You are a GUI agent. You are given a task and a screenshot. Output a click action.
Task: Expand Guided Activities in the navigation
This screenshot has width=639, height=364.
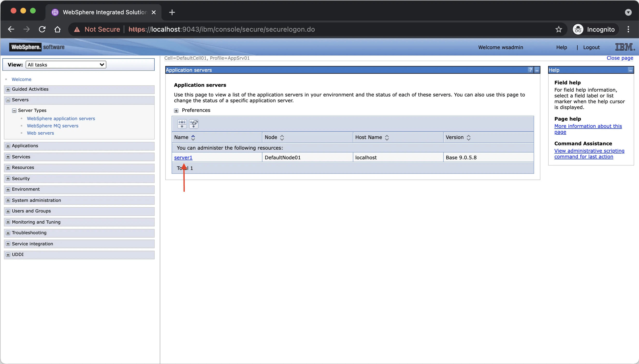click(x=8, y=89)
